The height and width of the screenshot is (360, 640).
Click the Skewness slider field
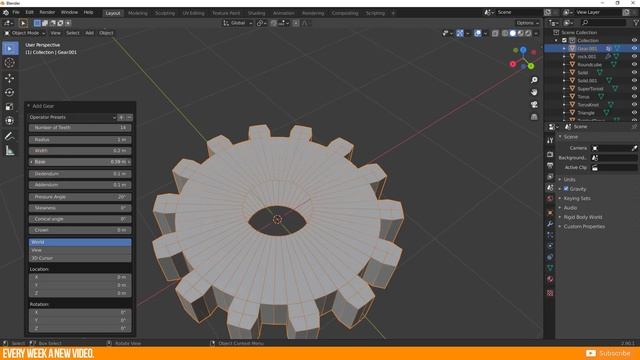click(x=80, y=208)
